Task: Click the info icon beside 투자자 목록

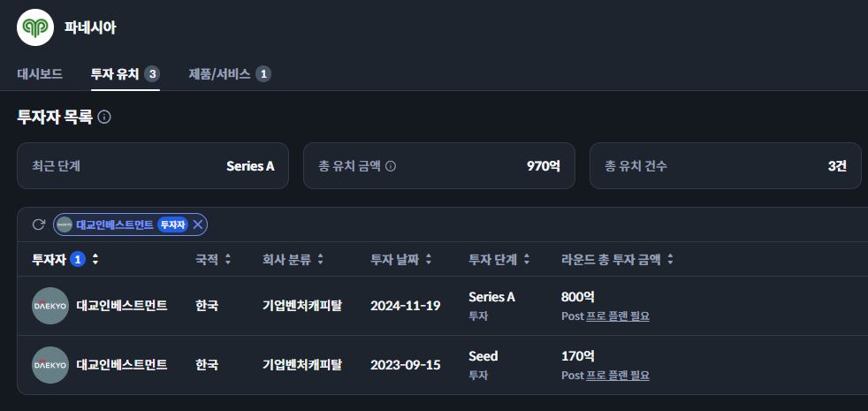Action: [x=104, y=117]
